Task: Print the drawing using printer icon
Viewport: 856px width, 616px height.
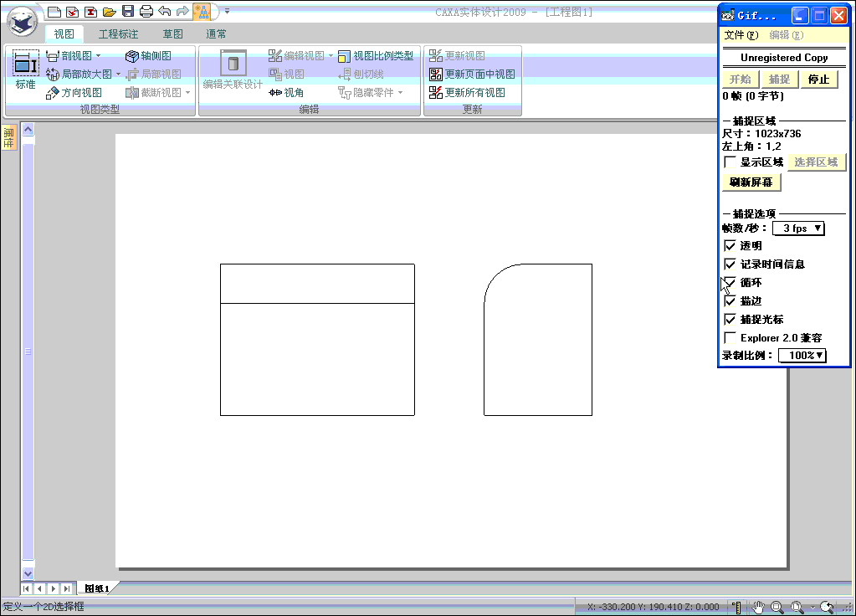Action: [146, 11]
